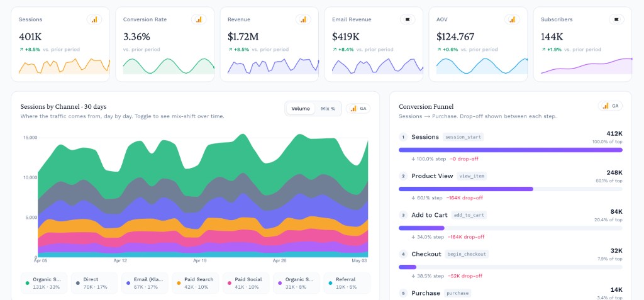Click the up-arrow trend icon on Subscribers card
This screenshot has width=644, height=300.
pyautogui.click(x=543, y=49)
